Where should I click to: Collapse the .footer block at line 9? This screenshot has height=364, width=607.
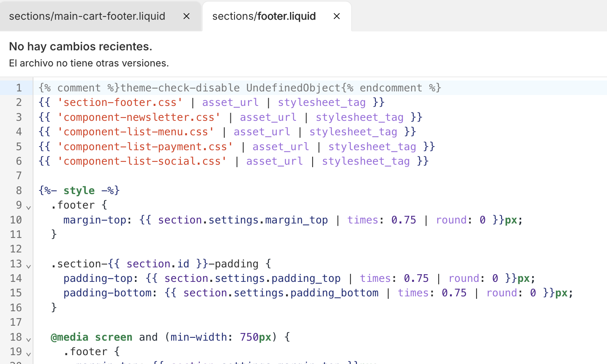29,207
